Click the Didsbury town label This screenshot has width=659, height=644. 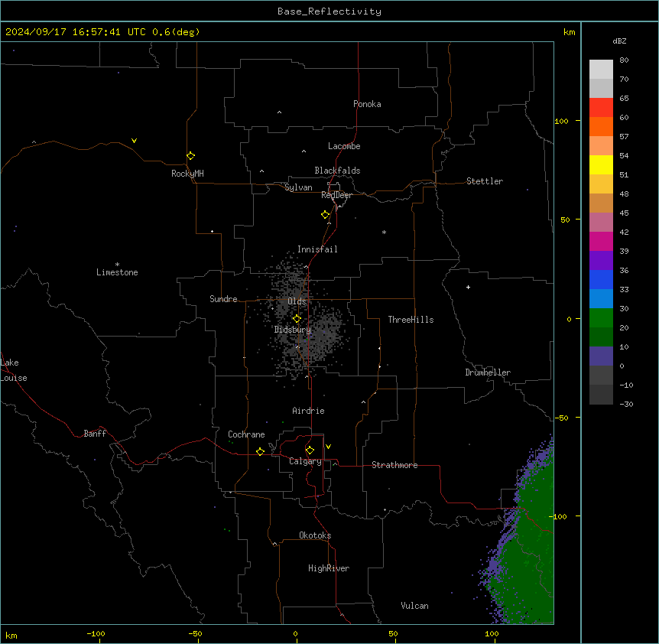click(293, 330)
